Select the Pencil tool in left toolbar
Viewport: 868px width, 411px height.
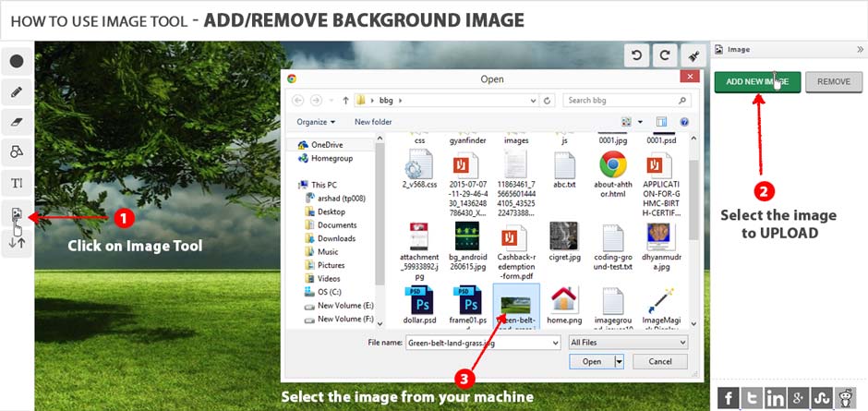pyautogui.click(x=17, y=92)
